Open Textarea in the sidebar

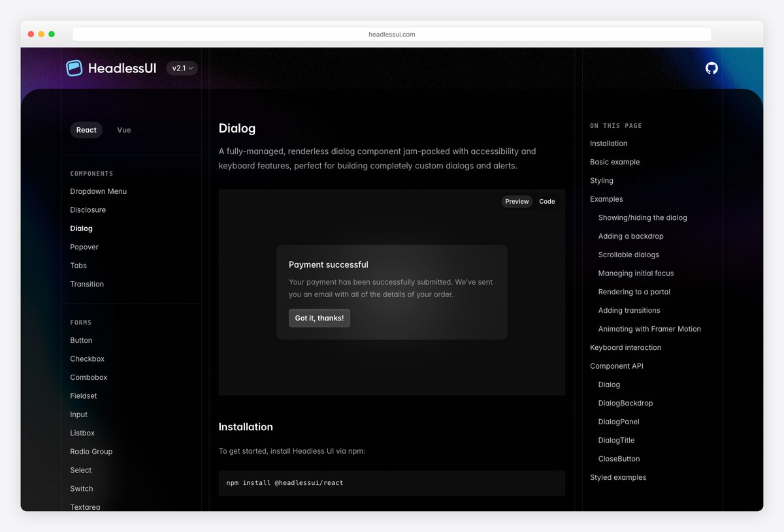click(86, 507)
